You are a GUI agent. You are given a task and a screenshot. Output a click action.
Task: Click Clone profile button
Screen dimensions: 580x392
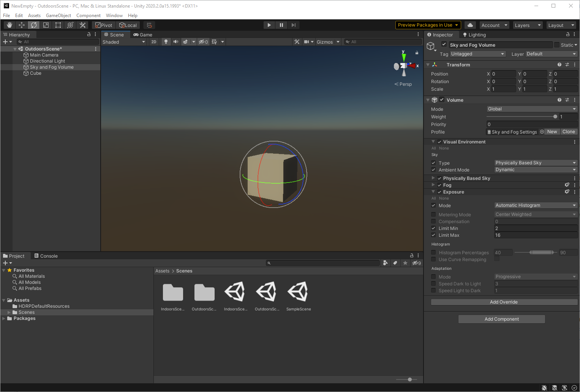pyautogui.click(x=569, y=132)
